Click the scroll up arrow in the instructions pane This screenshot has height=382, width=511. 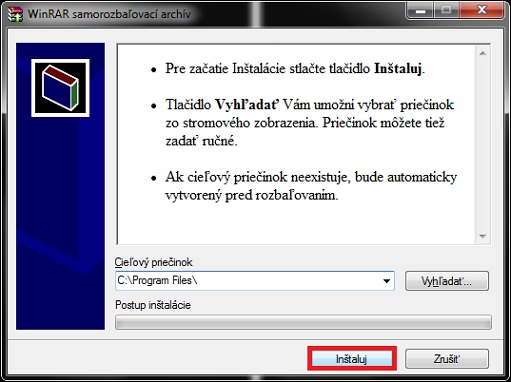(x=482, y=53)
